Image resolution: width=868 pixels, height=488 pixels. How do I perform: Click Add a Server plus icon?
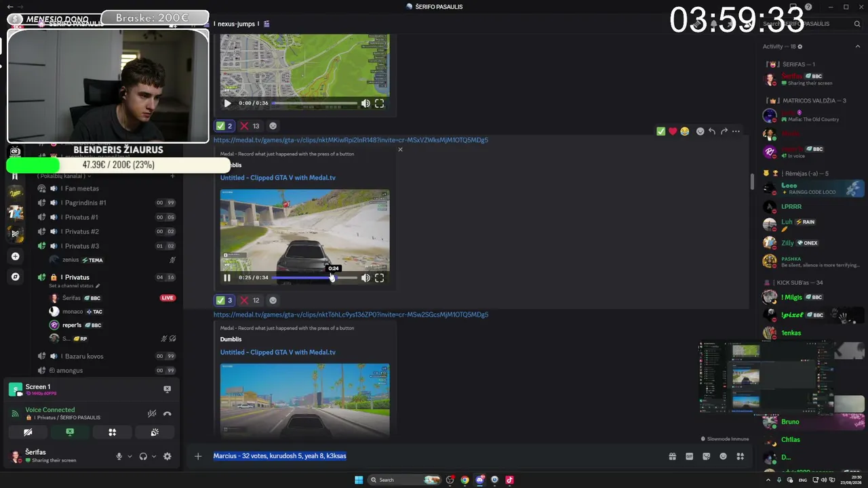click(15, 256)
